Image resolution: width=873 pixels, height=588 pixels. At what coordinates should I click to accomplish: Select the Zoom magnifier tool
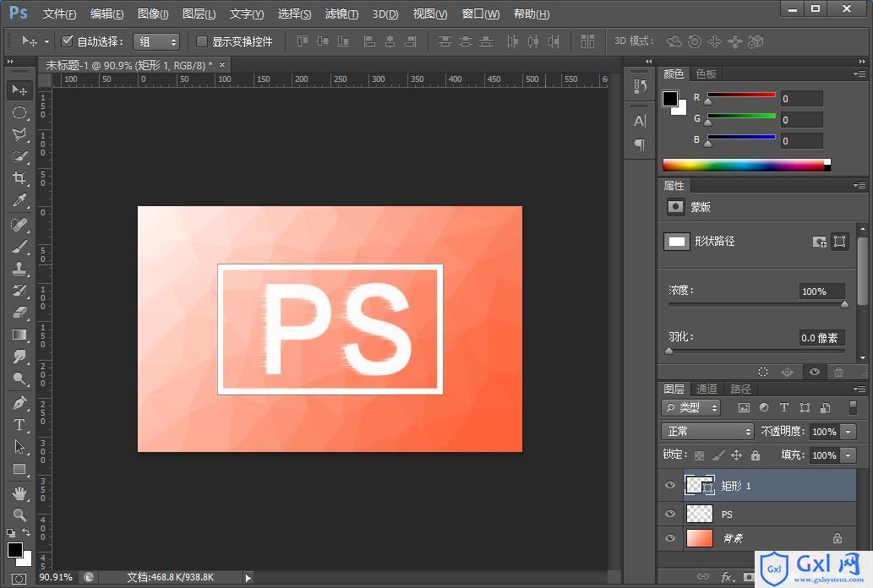tap(19, 515)
